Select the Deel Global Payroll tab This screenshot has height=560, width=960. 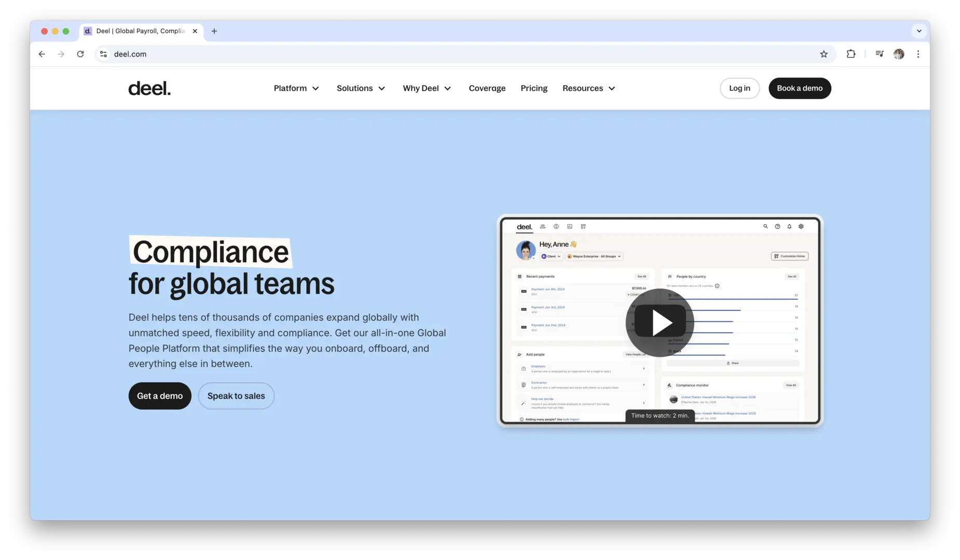(x=141, y=31)
